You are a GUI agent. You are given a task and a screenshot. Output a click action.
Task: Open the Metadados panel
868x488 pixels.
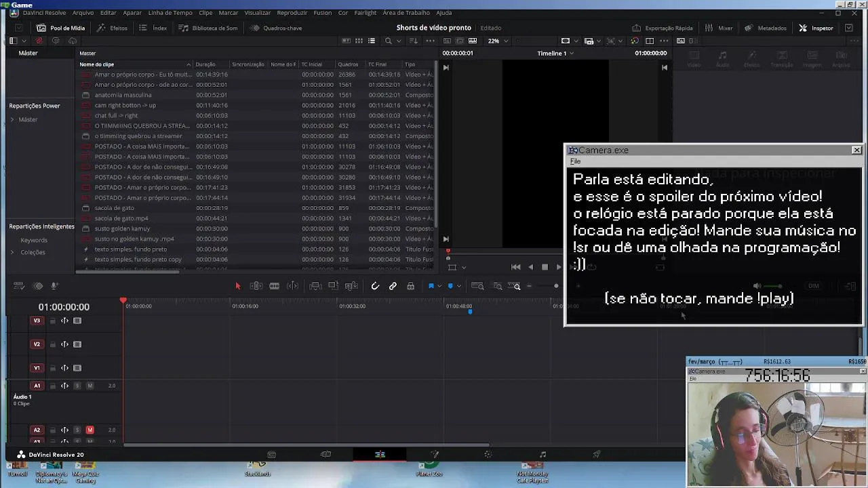766,28
